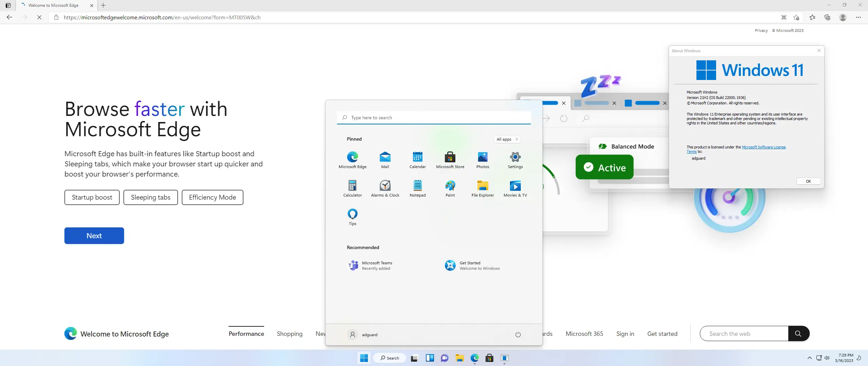The width and height of the screenshot is (868, 366).
Task: Open the browser Settings and more menu
Action: click(859, 17)
